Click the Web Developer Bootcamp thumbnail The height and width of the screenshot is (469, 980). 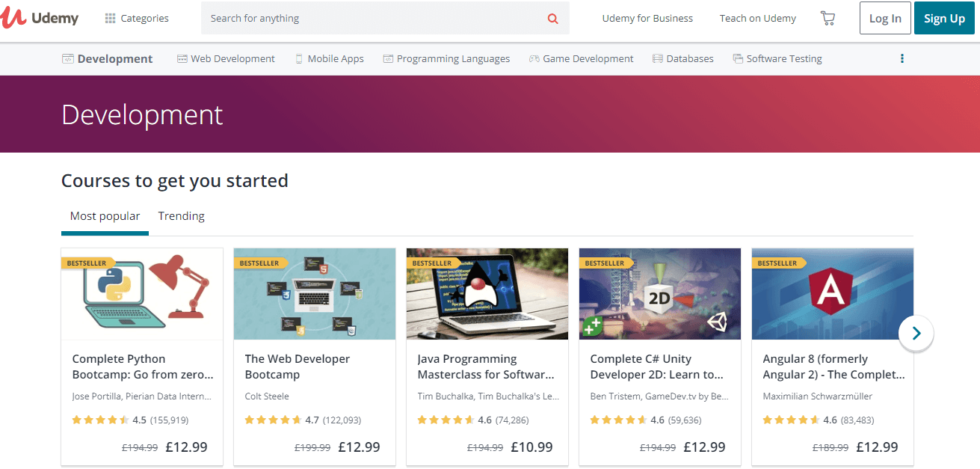tap(315, 294)
